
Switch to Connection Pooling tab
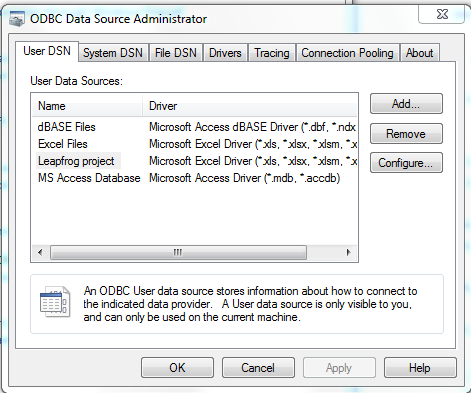(x=347, y=53)
